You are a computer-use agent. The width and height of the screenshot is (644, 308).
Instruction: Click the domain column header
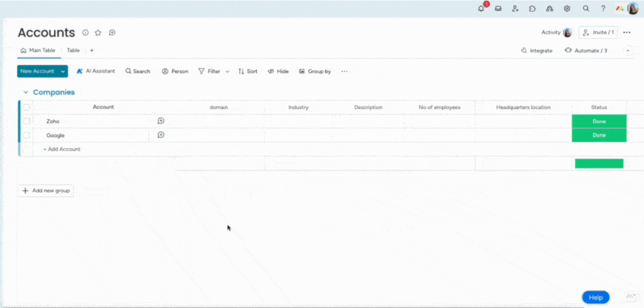click(218, 107)
